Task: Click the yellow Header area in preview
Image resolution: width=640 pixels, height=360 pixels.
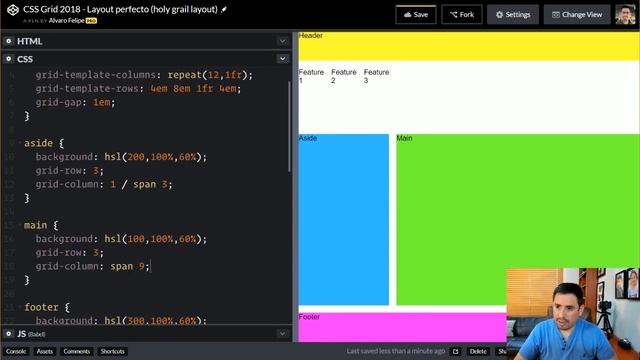Action: coord(469,46)
